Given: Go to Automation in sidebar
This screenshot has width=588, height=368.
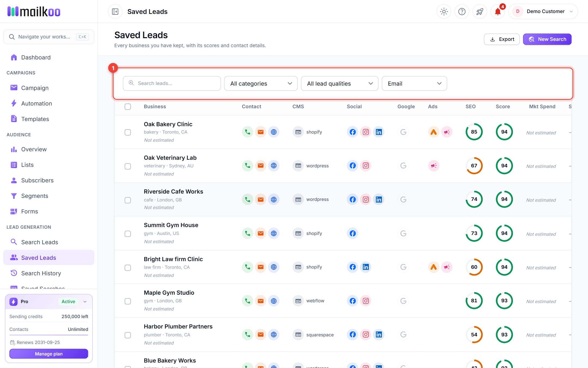Looking at the screenshot, I should [49, 103].
